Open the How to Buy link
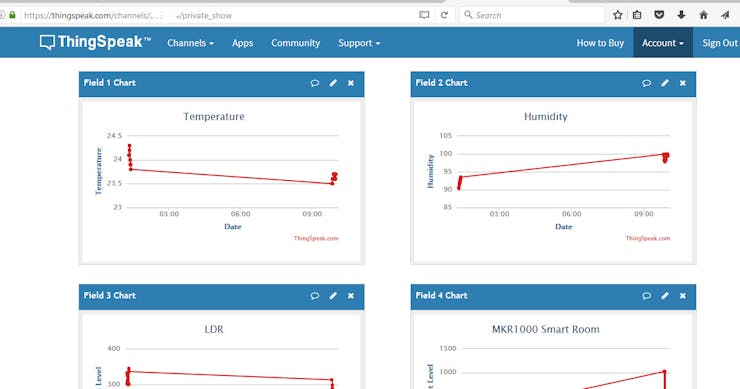The height and width of the screenshot is (389, 740). 600,43
